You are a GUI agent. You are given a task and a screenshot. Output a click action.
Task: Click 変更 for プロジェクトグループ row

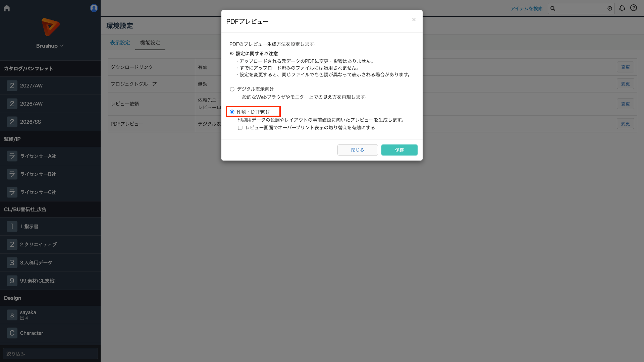coord(626,84)
